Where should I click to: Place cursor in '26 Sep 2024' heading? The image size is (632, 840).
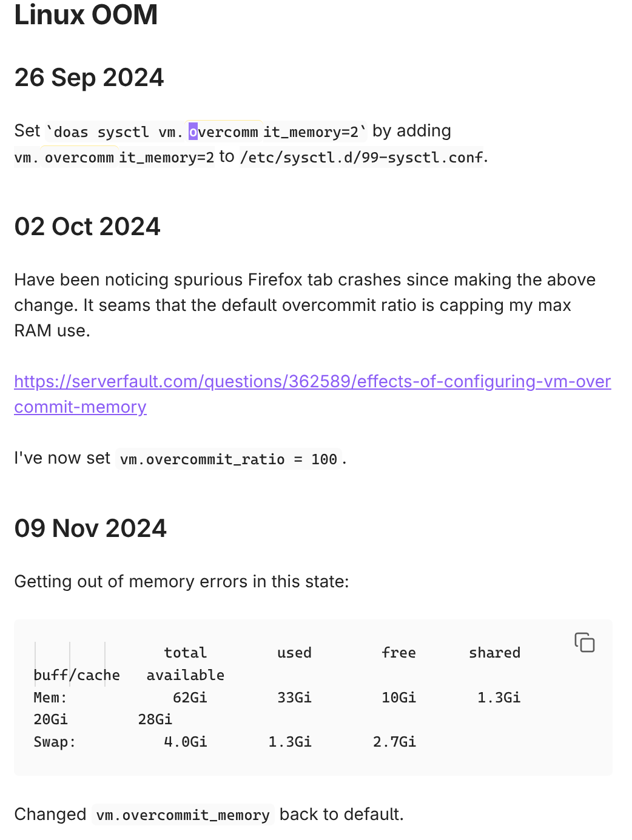coord(89,78)
